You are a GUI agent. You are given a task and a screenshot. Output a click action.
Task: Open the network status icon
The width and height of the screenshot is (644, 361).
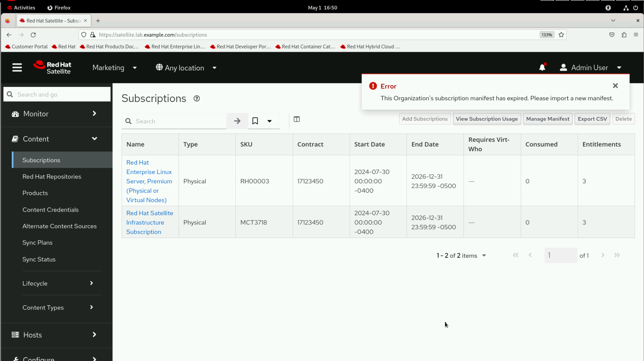(626, 8)
